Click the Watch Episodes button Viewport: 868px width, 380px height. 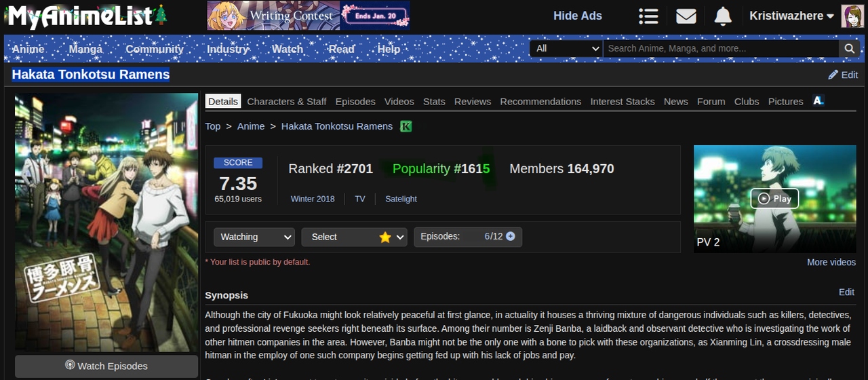[x=106, y=366]
